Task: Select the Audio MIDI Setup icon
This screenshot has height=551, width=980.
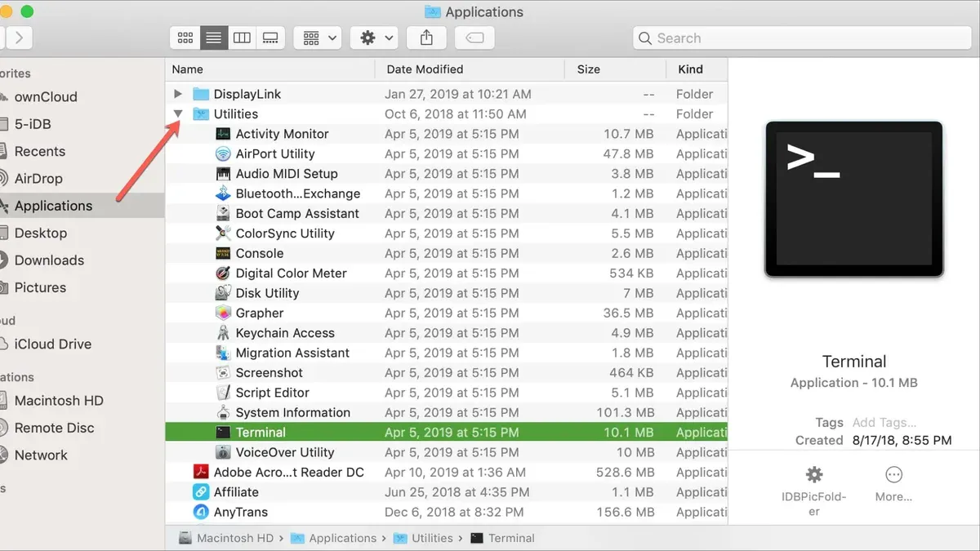Action: 223,174
